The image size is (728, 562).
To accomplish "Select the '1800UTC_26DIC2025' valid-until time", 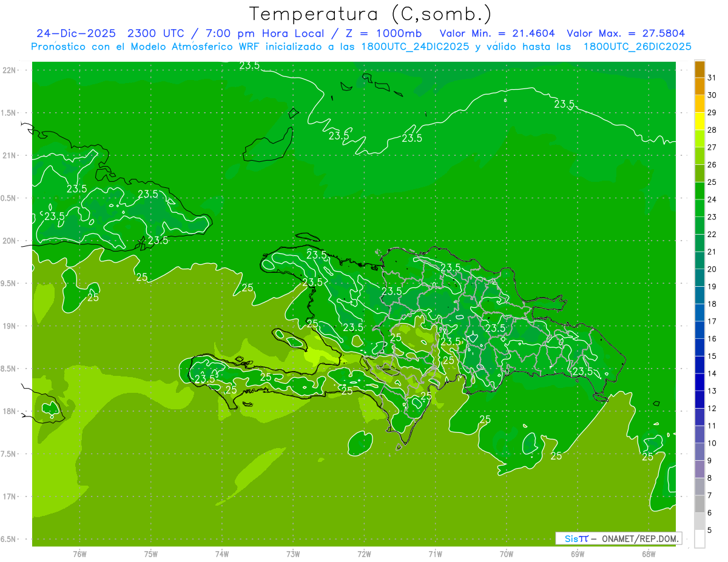I will 637,47.
